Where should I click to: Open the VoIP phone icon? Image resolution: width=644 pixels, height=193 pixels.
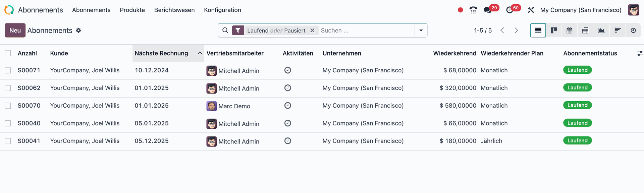(x=473, y=10)
